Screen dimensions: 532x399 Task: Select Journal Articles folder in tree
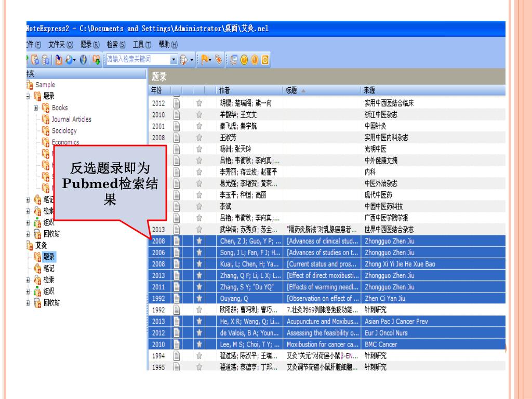71,119
